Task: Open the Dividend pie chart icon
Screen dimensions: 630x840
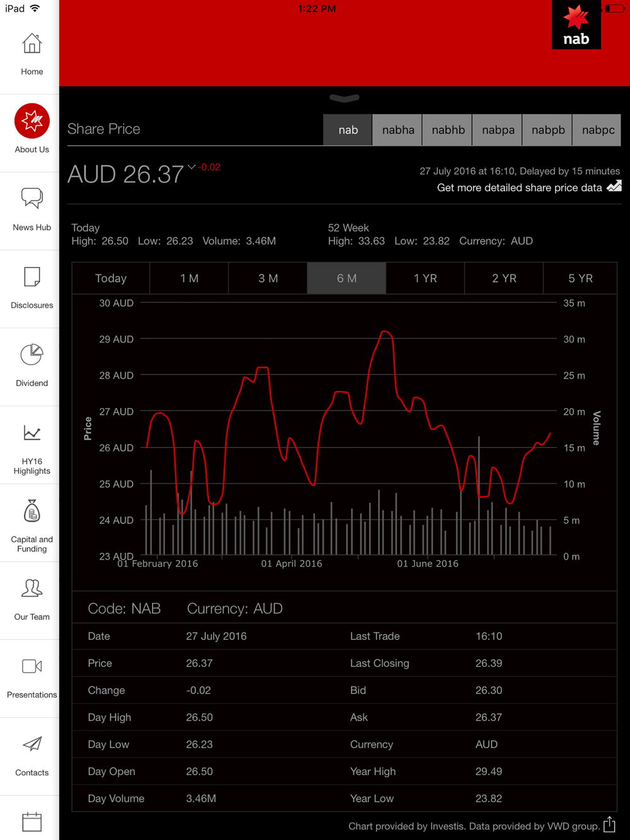Action: click(31, 355)
